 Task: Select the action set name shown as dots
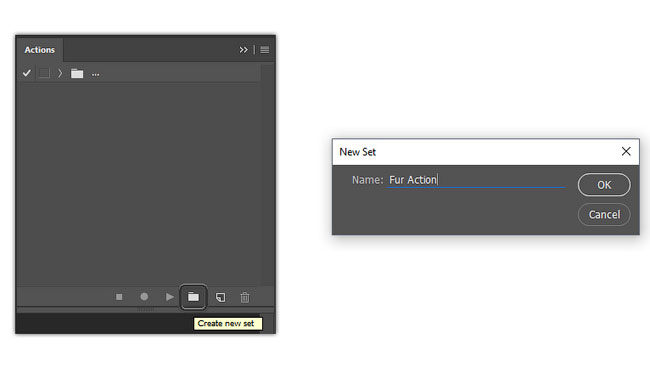[x=95, y=75]
